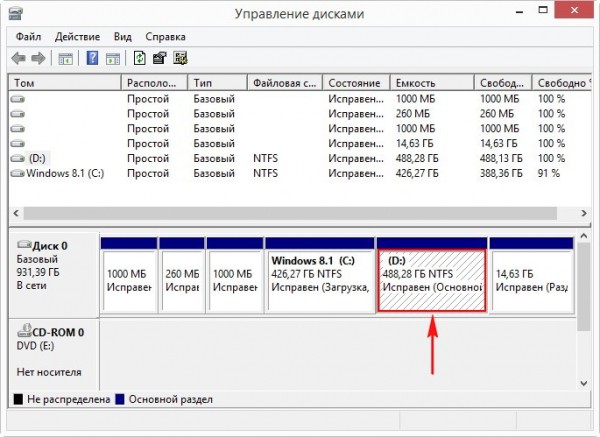Click the black Не распределена legend swatch

pos(18,399)
